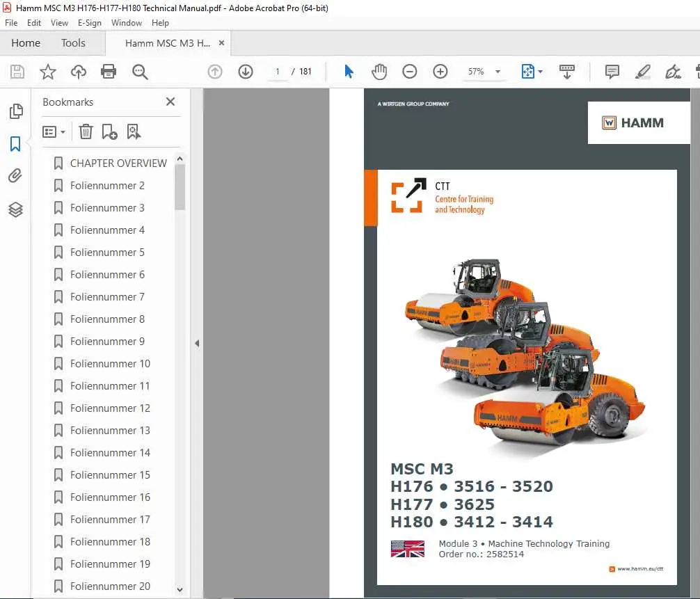Image resolution: width=700 pixels, height=599 pixels.
Task: Open the Attachments paperclip panel
Action: pos(15,176)
